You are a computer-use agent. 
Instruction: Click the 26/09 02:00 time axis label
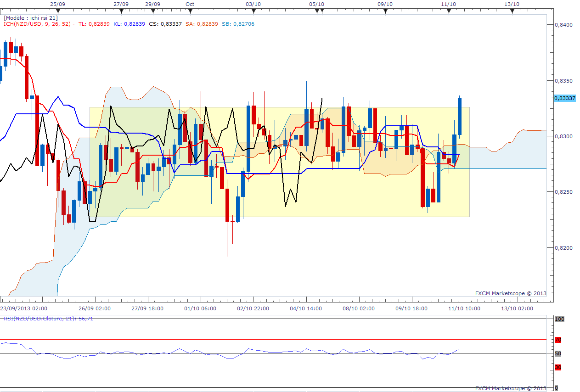95,308
